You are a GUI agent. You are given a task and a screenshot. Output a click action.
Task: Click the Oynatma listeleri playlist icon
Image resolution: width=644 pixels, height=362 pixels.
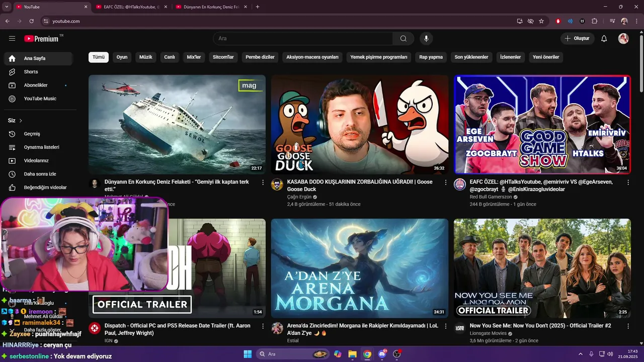(12, 147)
